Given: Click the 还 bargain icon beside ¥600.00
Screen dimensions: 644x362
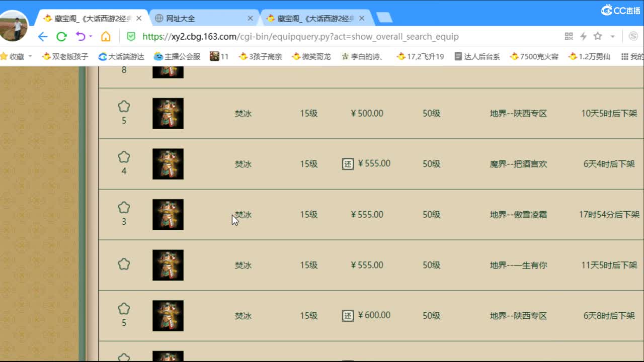Looking at the screenshot, I should (348, 316).
